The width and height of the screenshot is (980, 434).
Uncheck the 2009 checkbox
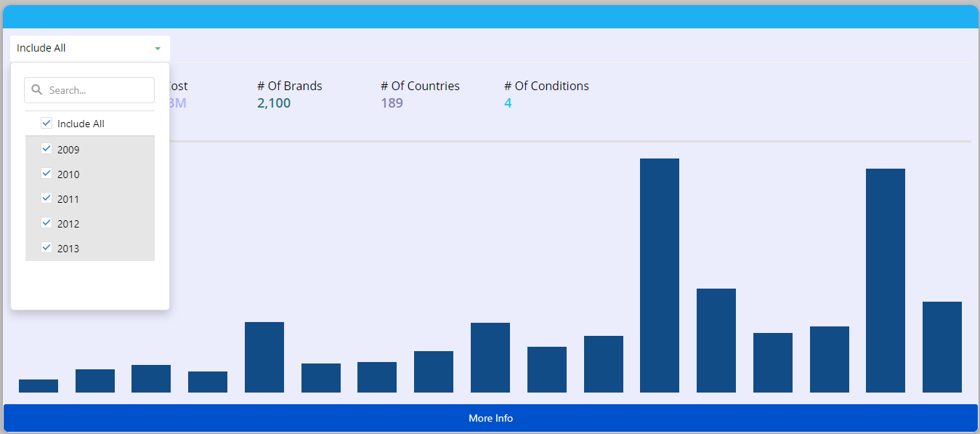[46, 148]
